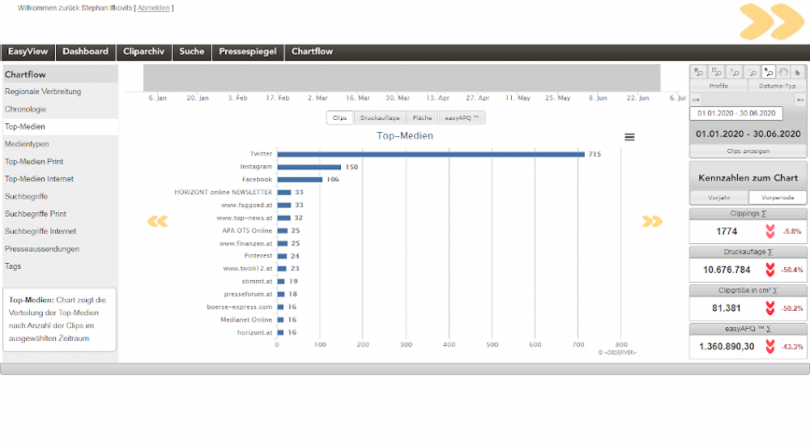Screen dimensions: 810x447
Task: Switch chart metric to Fläche
Action: (x=423, y=118)
